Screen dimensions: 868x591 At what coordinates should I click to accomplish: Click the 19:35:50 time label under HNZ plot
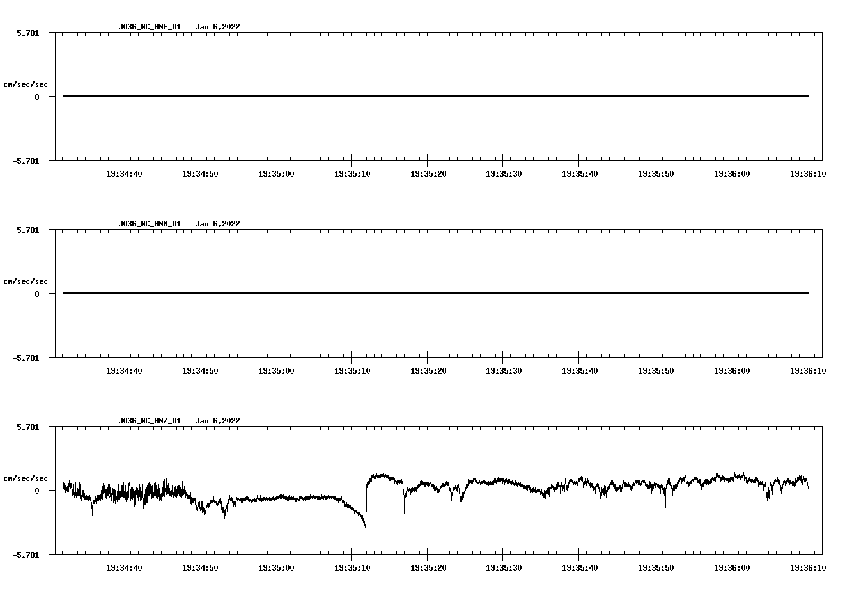(x=655, y=568)
